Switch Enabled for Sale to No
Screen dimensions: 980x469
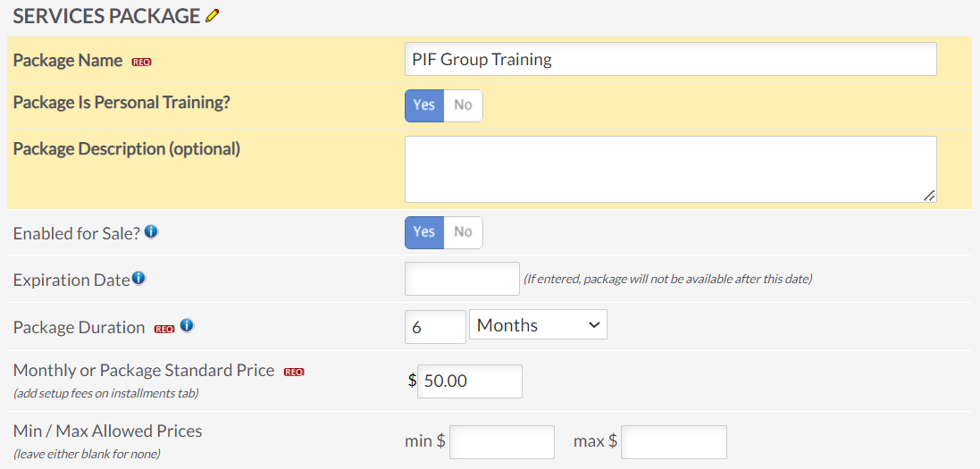pos(463,232)
